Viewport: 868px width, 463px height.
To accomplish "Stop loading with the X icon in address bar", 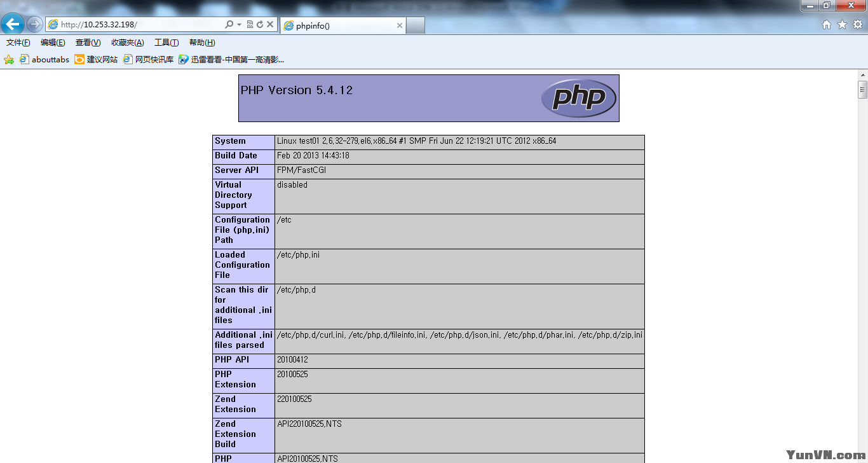I will click(269, 25).
